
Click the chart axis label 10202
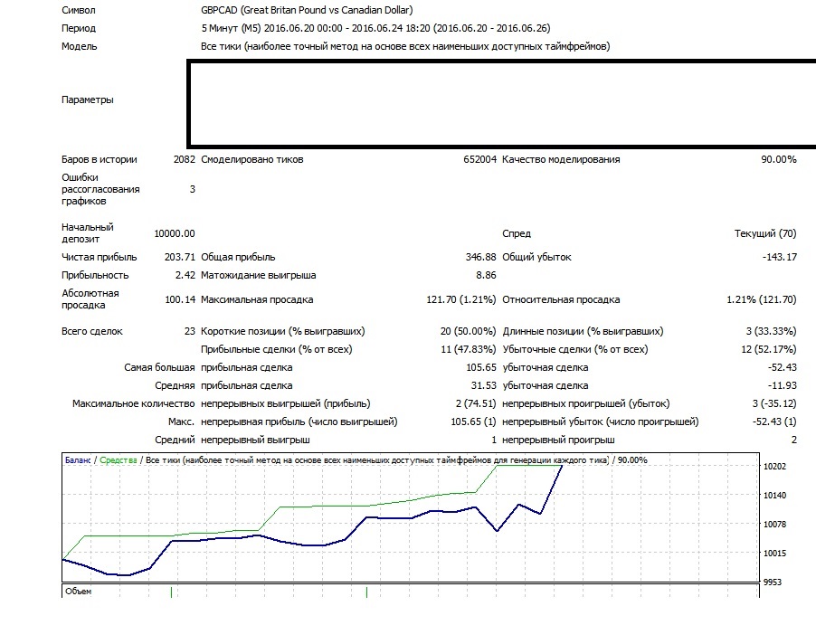774,466
